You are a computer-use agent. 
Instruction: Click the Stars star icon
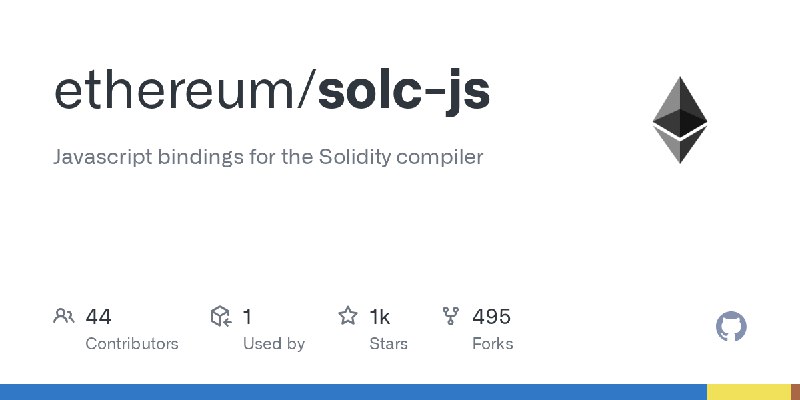348,317
